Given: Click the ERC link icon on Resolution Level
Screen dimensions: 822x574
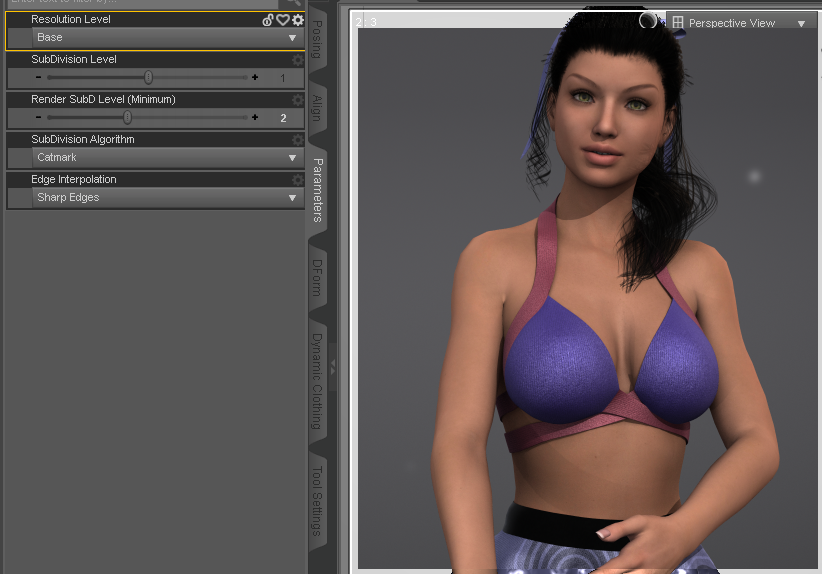Looking at the screenshot, I should coord(268,20).
